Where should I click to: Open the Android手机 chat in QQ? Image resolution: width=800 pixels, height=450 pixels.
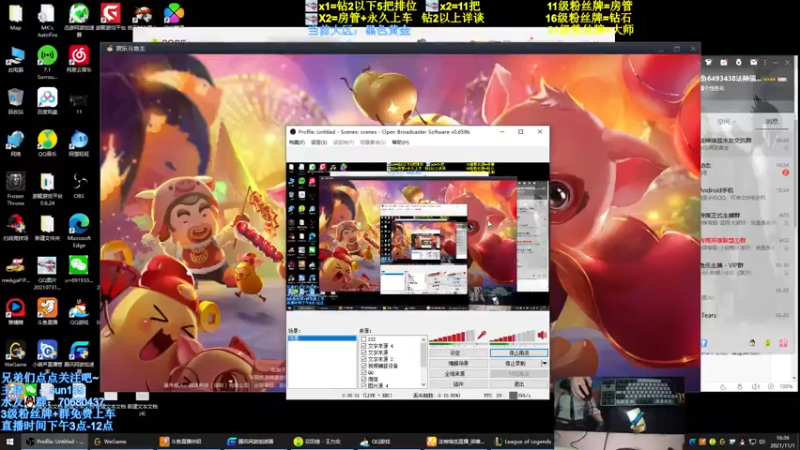(746, 194)
